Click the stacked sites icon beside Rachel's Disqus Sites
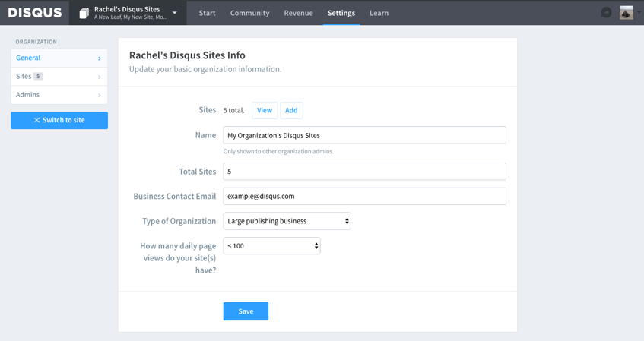 pyautogui.click(x=84, y=13)
